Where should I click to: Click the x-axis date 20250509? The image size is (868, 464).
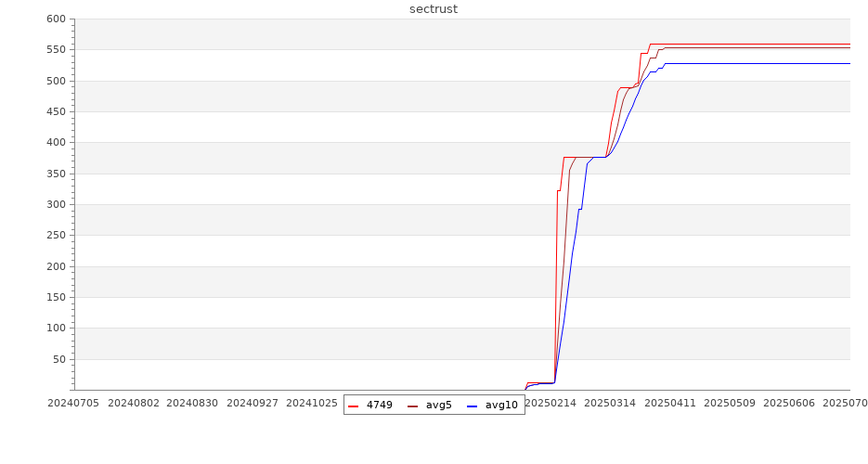730,403
